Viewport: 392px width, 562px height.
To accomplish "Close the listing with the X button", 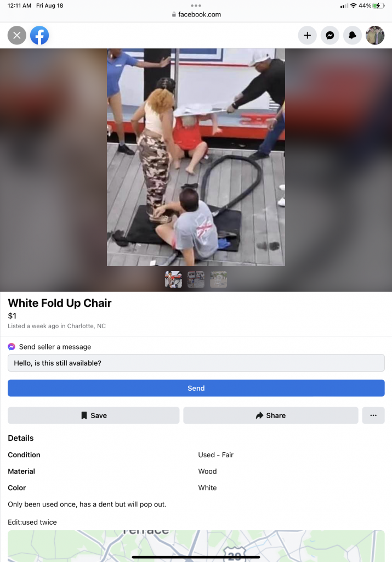I will 17,36.
